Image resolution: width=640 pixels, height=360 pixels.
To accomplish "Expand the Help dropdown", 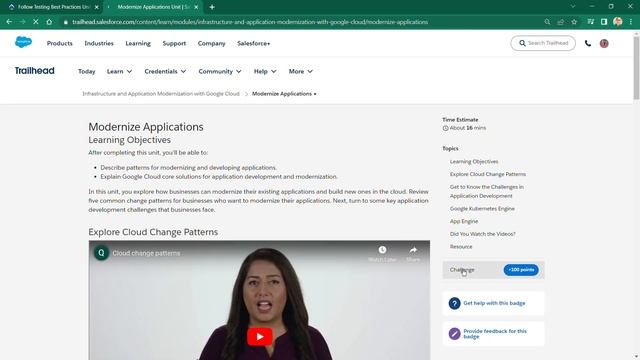I will tap(265, 71).
